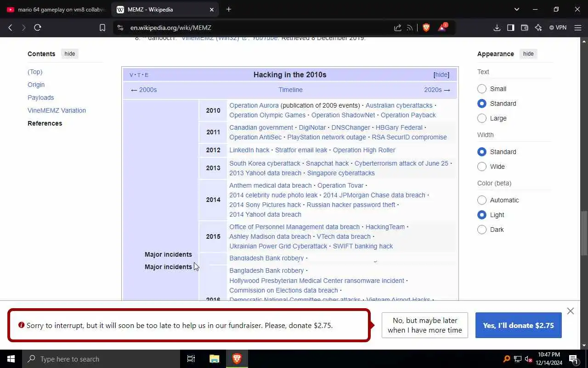This screenshot has height=368, width=588.
Task: Click the network tray icon
Action: tap(518, 359)
